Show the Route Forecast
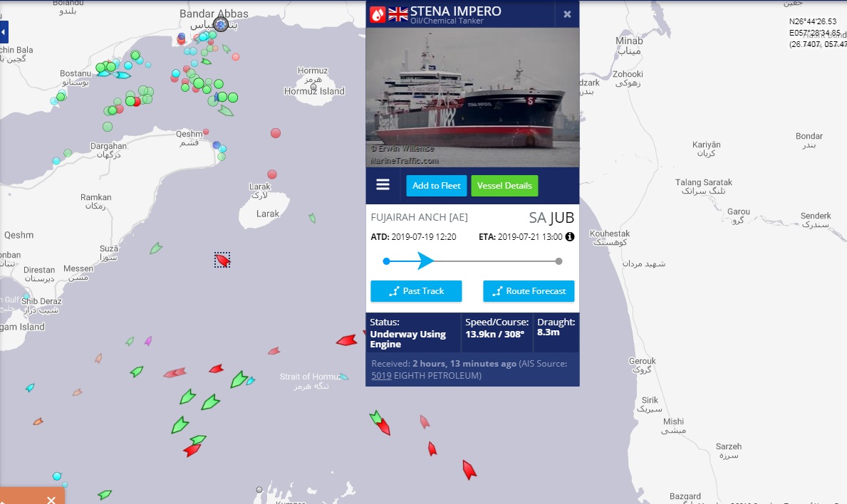 529,291
